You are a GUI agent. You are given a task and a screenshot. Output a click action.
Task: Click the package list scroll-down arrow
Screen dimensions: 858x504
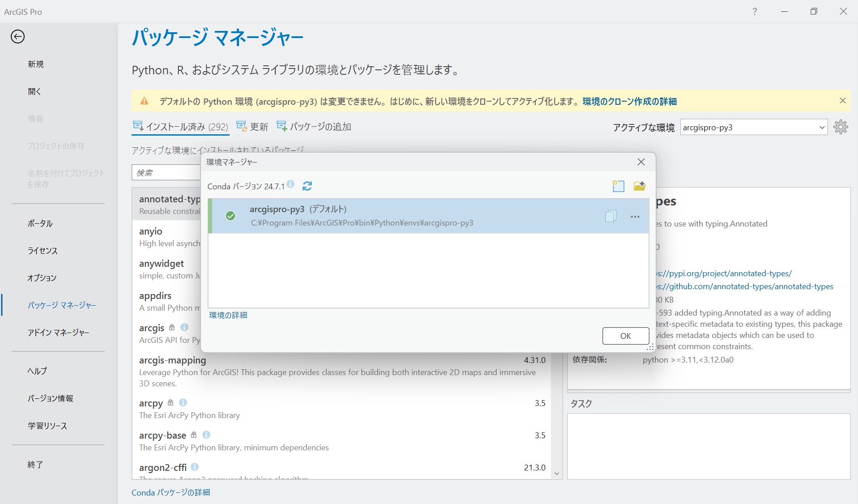tap(557, 474)
